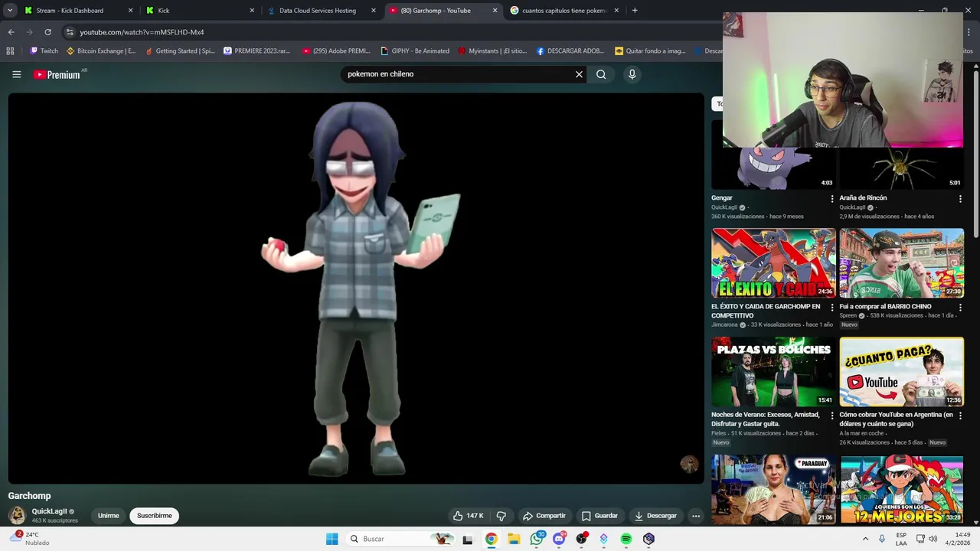
Task: Close the Garchomp YouTube tab
Action: click(495, 11)
